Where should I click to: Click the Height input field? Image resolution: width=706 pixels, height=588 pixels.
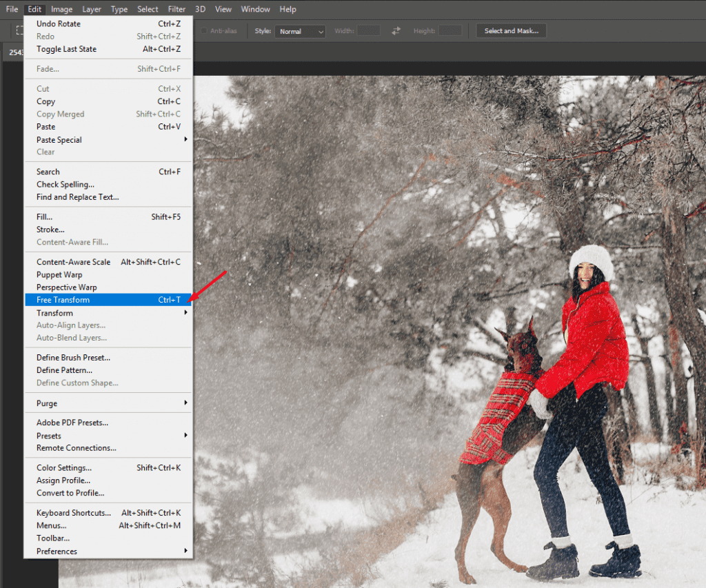(450, 30)
